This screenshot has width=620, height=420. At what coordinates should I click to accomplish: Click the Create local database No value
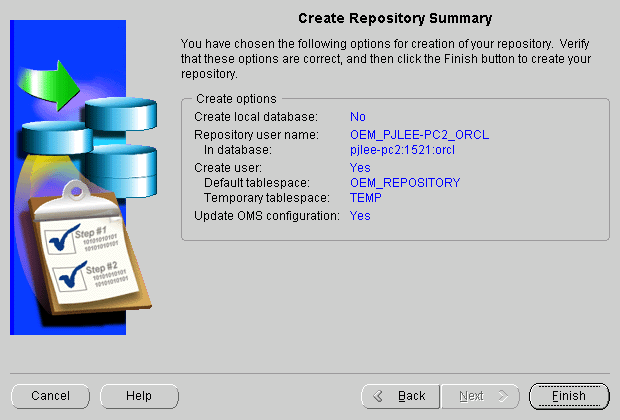pos(358,117)
